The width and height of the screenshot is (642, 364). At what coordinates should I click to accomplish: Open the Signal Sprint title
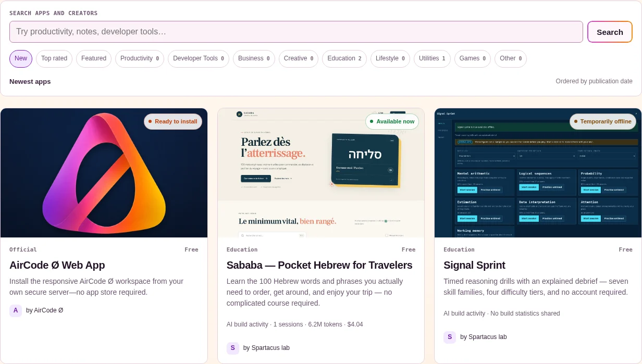tap(474, 265)
